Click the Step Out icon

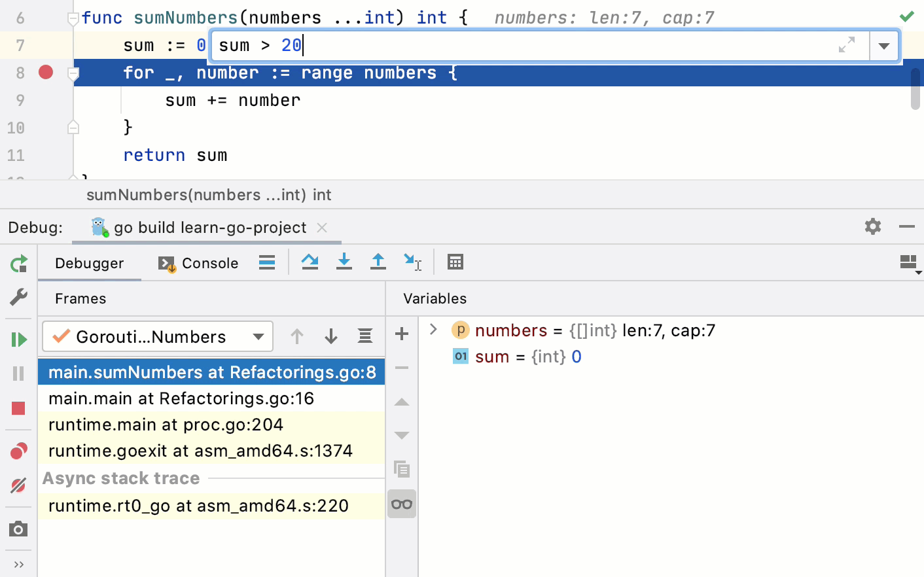tap(378, 262)
